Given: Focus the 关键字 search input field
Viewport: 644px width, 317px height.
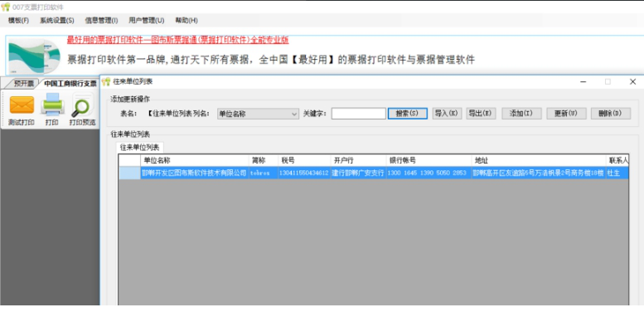Looking at the screenshot, I should 359,114.
